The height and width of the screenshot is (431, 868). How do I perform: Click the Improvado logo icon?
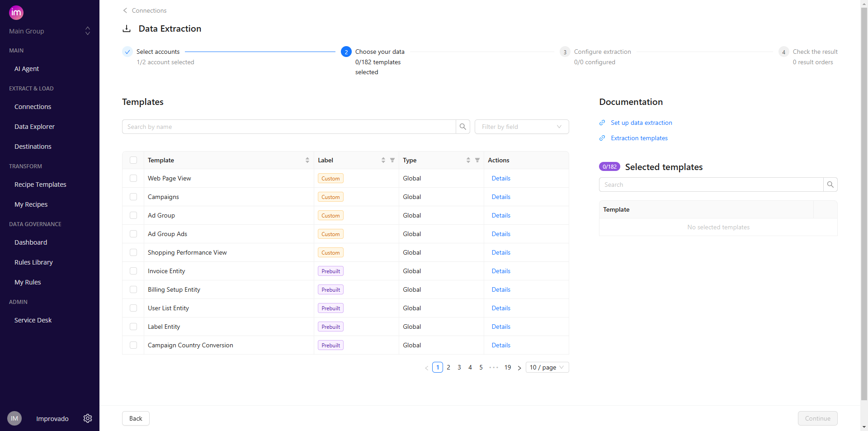pyautogui.click(x=16, y=13)
